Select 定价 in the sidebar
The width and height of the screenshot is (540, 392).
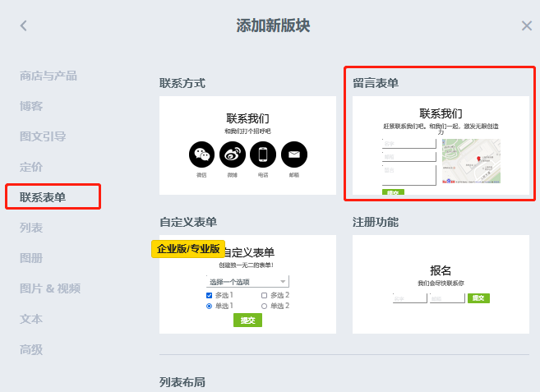[31, 167]
